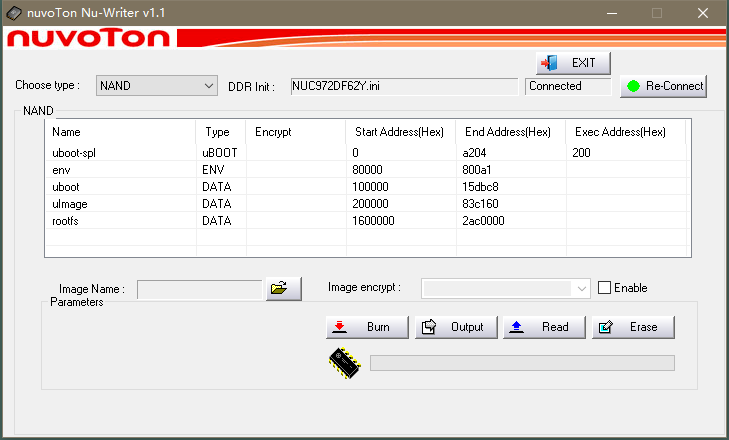The height and width of the screenshot is (440, 729).
Task: Browse for image file with folder icon
Action: pyautogui.click(x=284, y=288)
